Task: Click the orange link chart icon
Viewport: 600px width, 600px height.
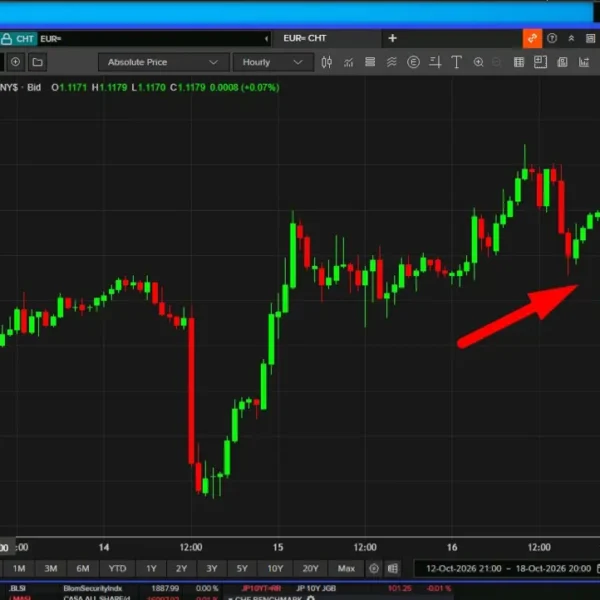Action: [x=532, y=39]
